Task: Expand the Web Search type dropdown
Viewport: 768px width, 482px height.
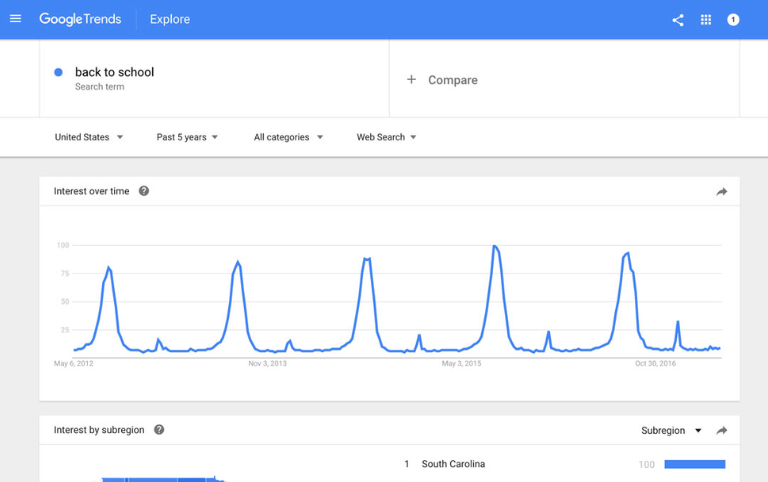Action: [386, 137]
